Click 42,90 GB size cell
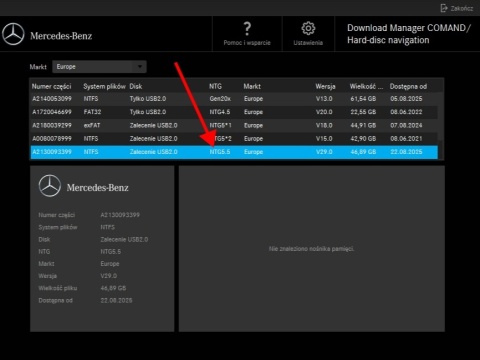480x360 pixels. tap(363, 138)
